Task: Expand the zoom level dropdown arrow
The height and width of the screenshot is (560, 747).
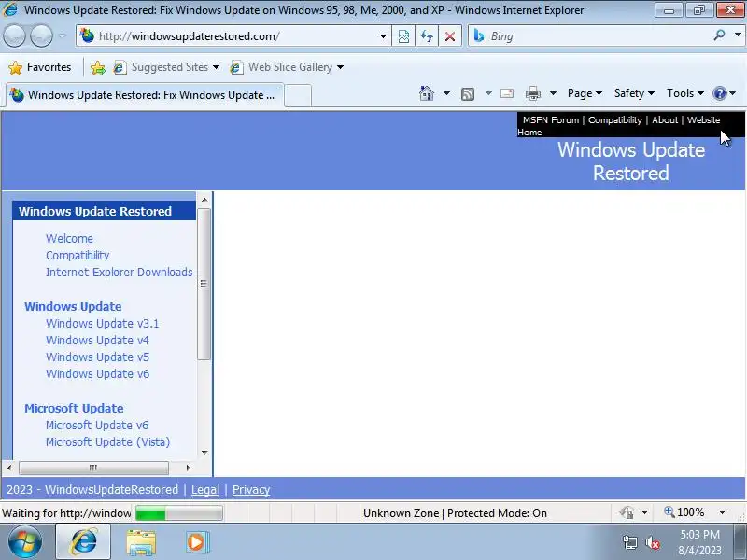Action: 722,512
